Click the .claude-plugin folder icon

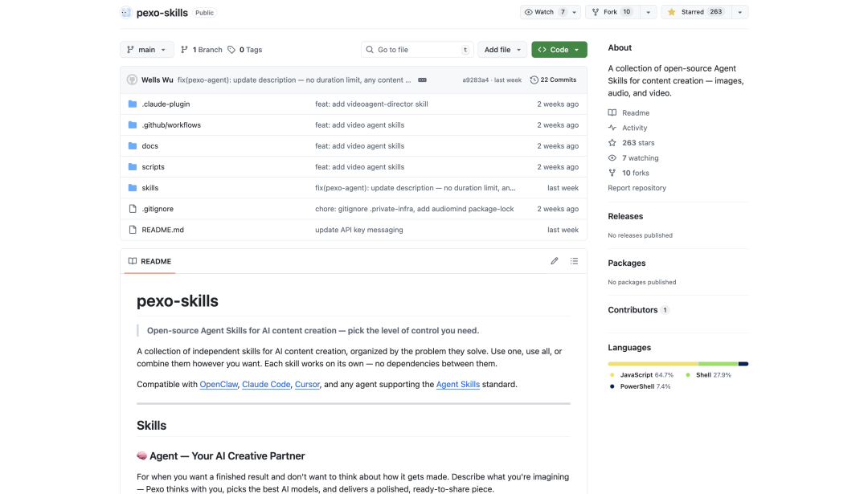(133, 104)
